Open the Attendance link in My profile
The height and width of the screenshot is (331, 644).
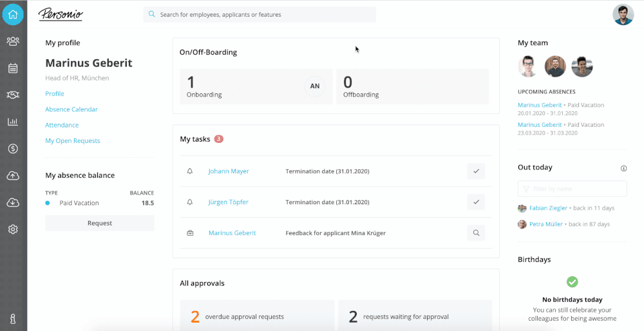point(62,125)
